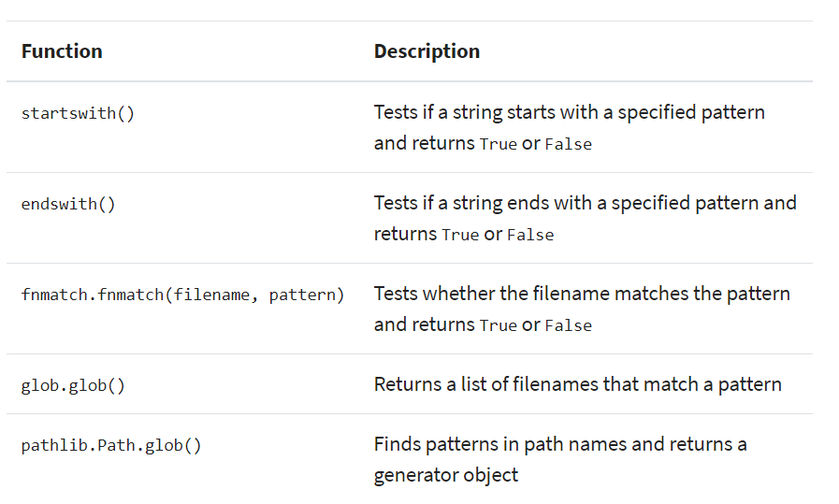Click the startswith() description text
Screen dimensions: 839x504
(x=569, y=113)
